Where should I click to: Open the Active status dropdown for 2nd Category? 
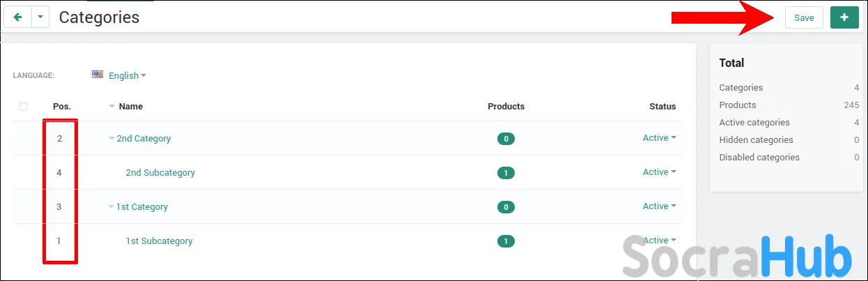coord(659,138)
